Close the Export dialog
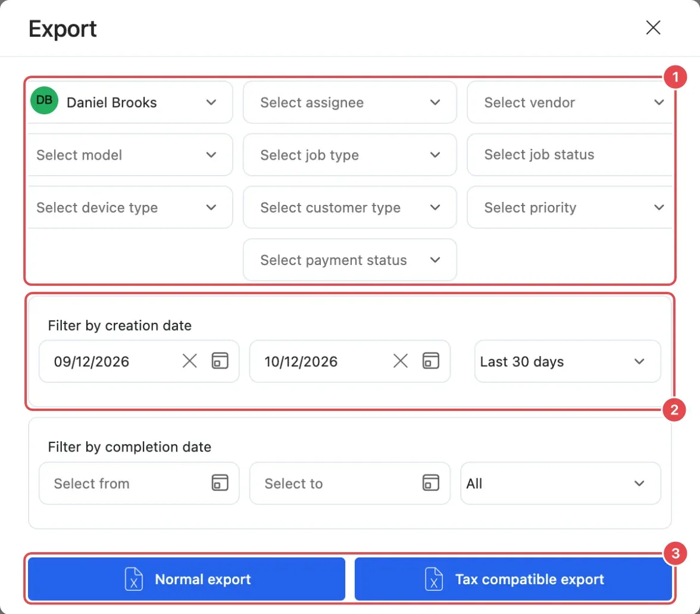The width and height of the screenshot is (700, 614). coord(652,27)
